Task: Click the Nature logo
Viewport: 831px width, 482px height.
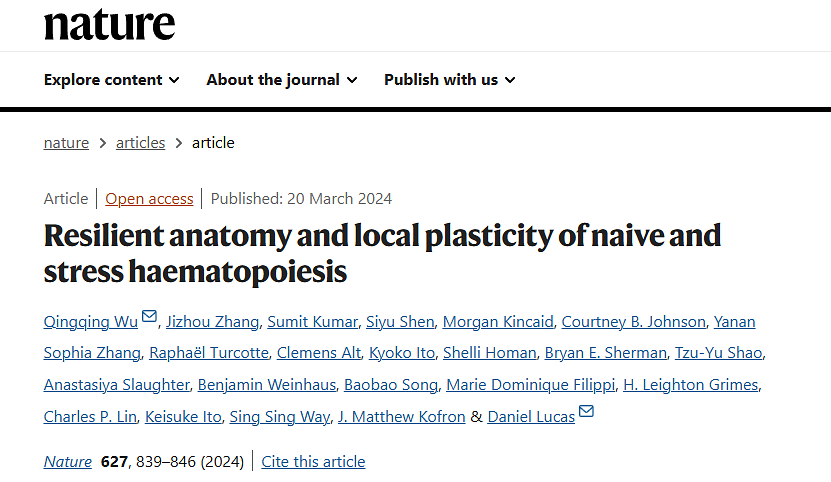Action: point(109,23)
